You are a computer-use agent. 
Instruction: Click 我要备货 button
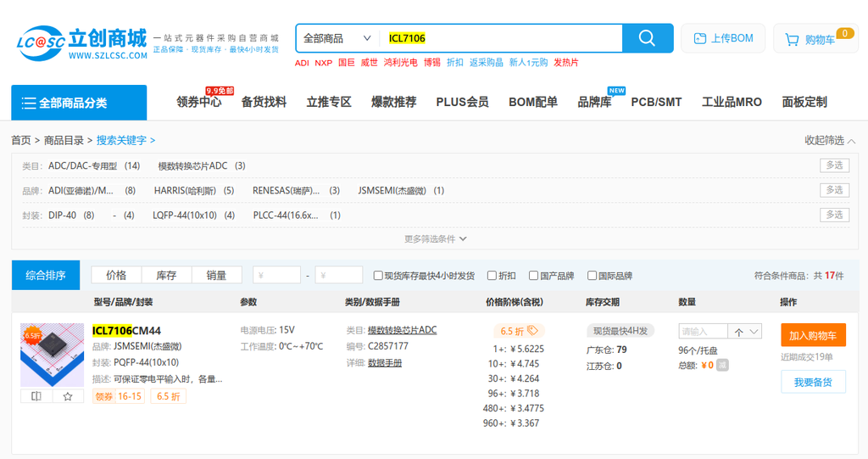[x=813, y=382]
